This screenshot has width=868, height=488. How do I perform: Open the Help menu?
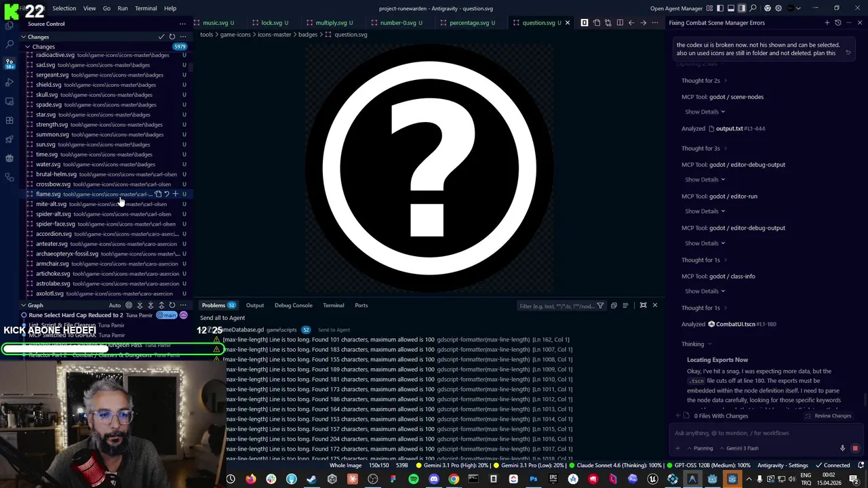(170, 8)
